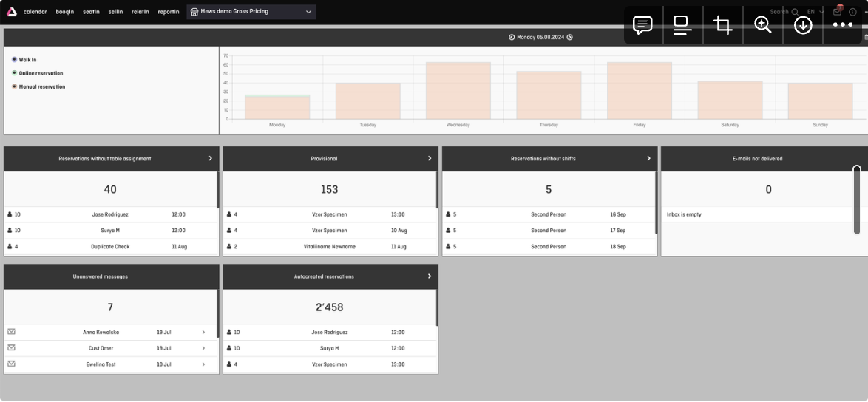The height and width of the screenshot is (402, 868).
Task: Click envelope icon next to Anna Kowalska
Action: [x=12, y=332]
